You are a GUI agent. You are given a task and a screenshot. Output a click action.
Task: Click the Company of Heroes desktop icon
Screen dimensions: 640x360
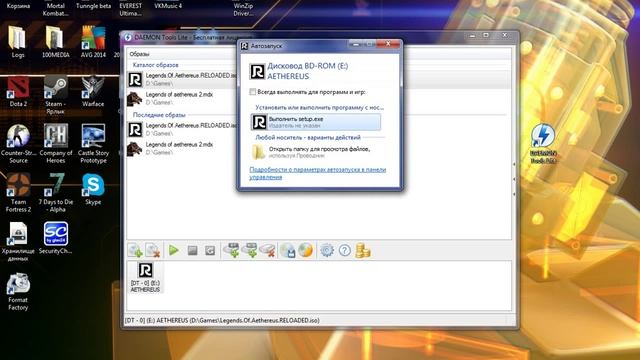(x=56, y=144)
